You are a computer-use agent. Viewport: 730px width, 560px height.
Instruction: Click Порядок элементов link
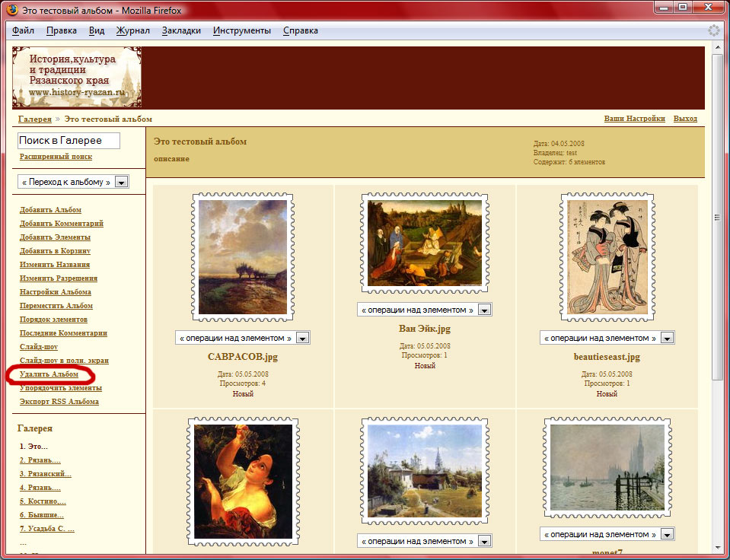53,320
